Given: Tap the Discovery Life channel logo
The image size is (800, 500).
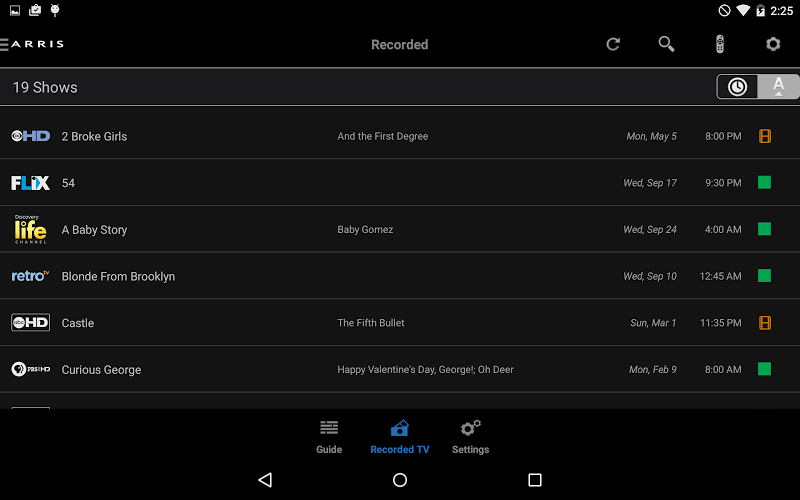Looking at the screenshot, I should click(31, 229).
